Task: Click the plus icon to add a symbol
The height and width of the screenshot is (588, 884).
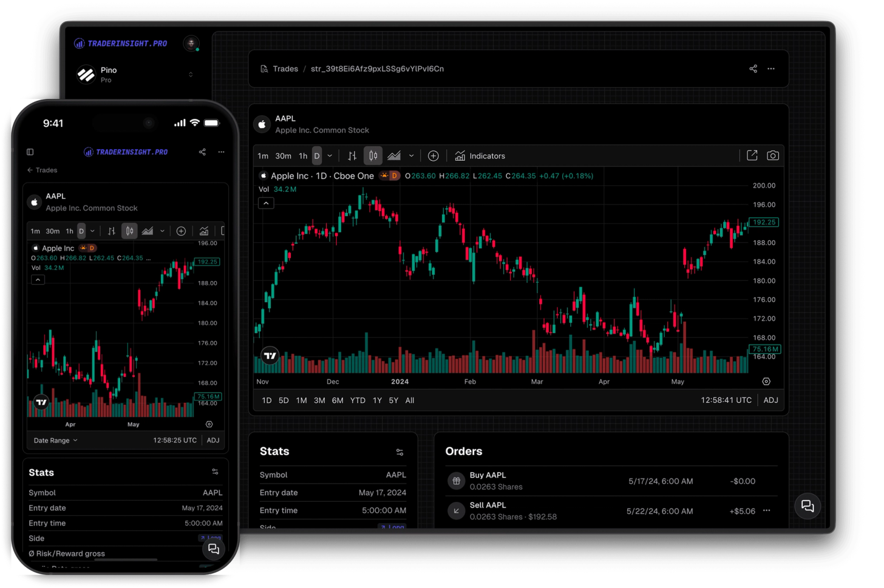Action: point(433,156)
